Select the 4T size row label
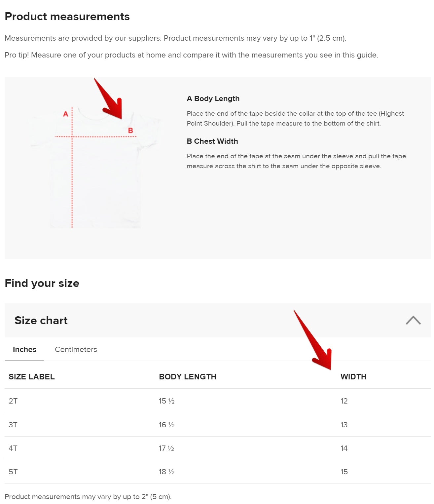This screenshot has width=434, height=504. [13, 448]
